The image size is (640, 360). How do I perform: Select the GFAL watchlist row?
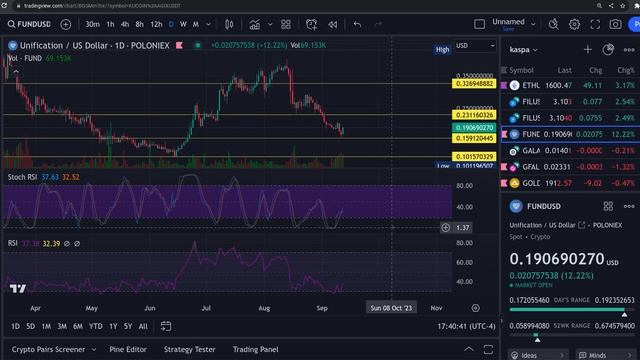(570, 167)
